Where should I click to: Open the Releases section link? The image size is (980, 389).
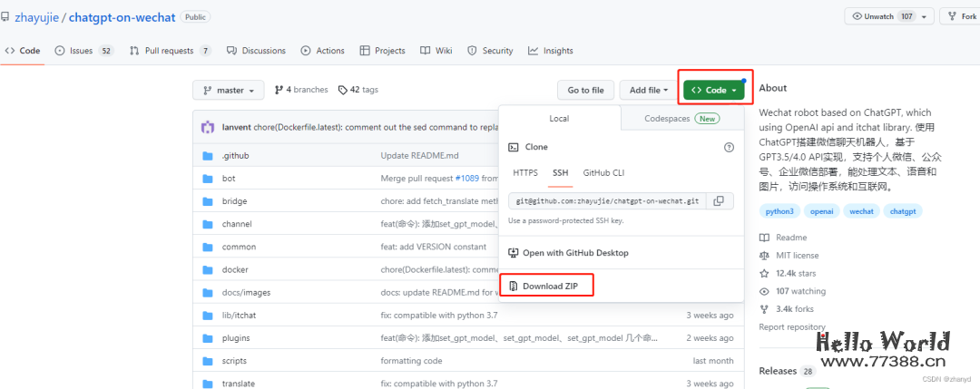coord(779,371)
